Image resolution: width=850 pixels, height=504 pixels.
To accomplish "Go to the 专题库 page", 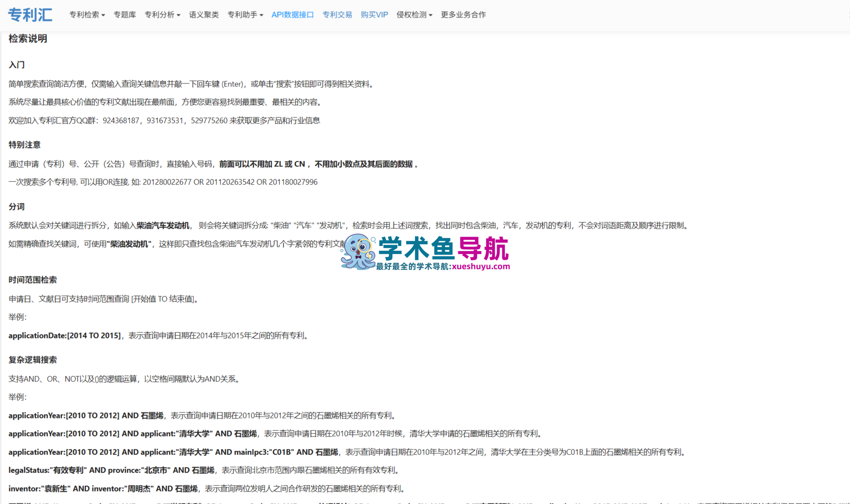I will 125,15.
